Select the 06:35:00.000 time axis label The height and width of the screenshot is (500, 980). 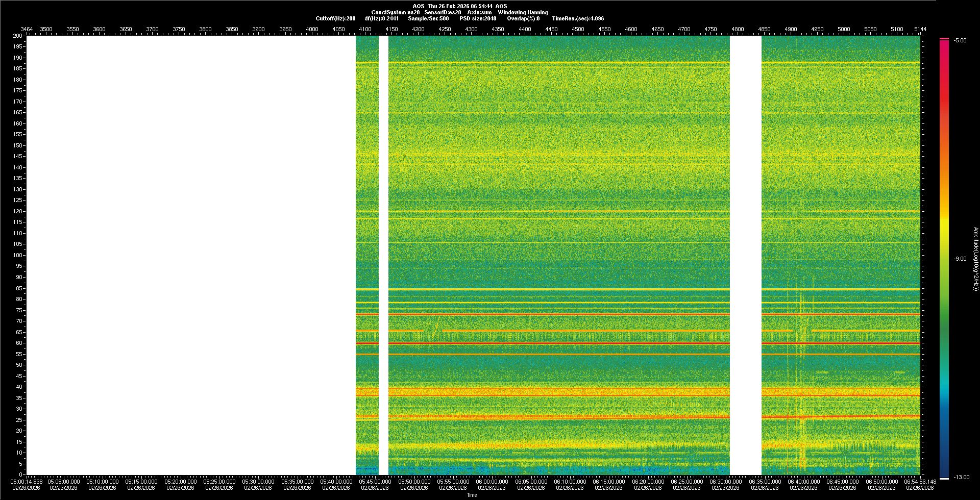pos(765,482)
